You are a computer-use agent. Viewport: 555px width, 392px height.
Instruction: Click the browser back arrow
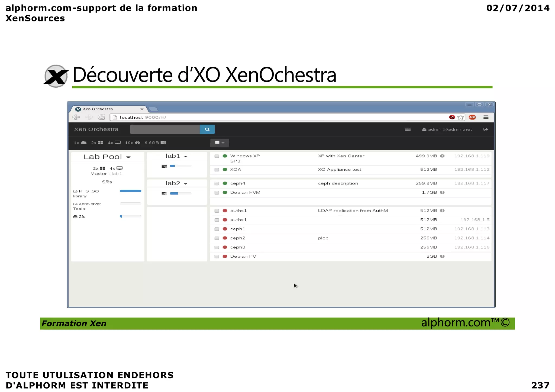click(76, 117)
